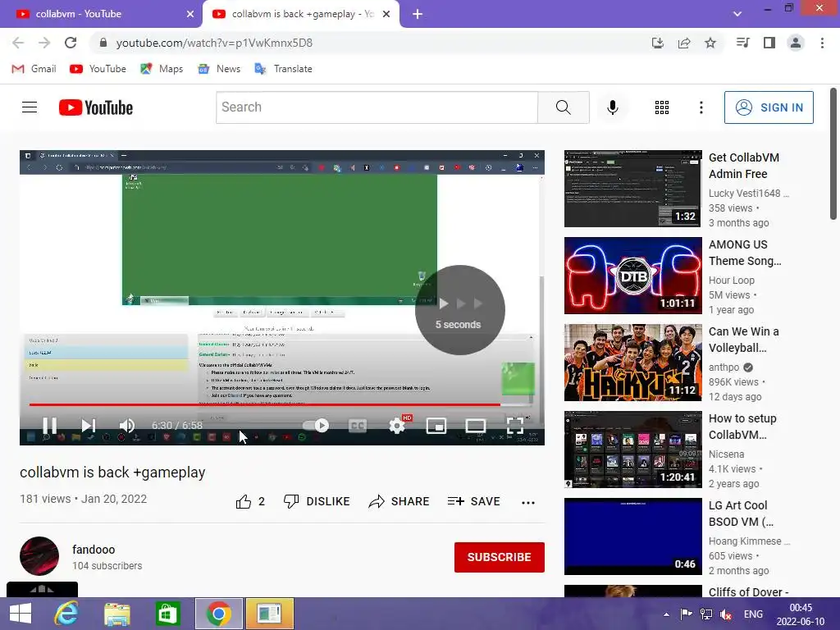Open YouTube settings three-dot menu

(x=701, y=107)
